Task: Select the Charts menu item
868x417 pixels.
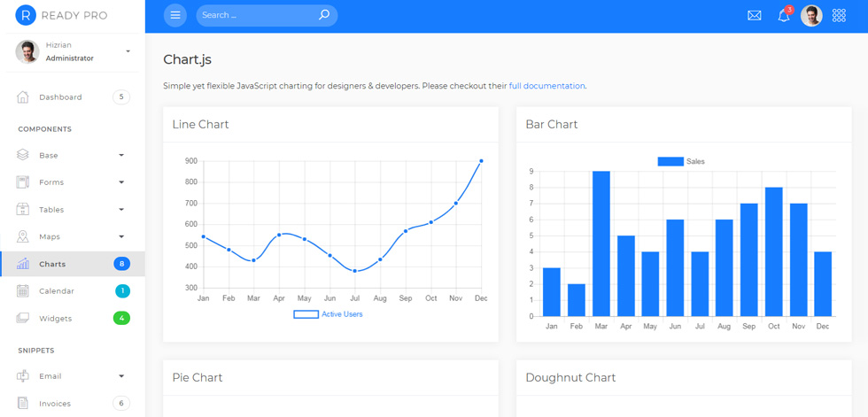Action: tap(73, 264)
